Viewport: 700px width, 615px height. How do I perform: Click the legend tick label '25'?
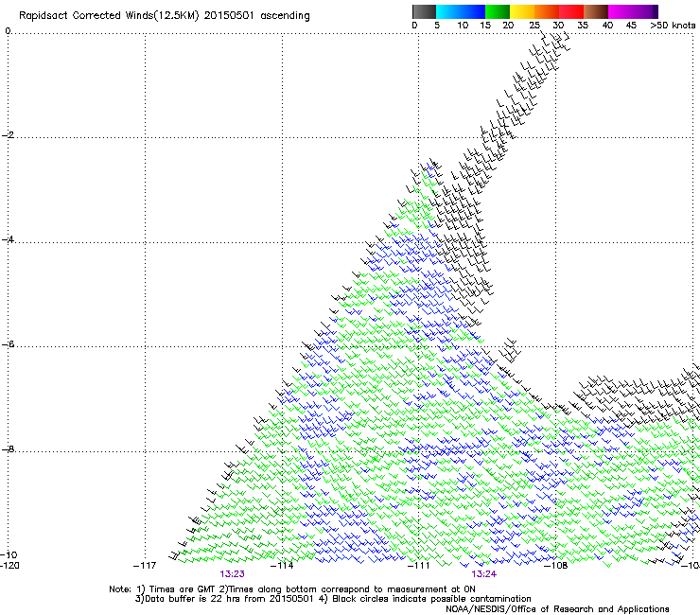click(534, 25)
